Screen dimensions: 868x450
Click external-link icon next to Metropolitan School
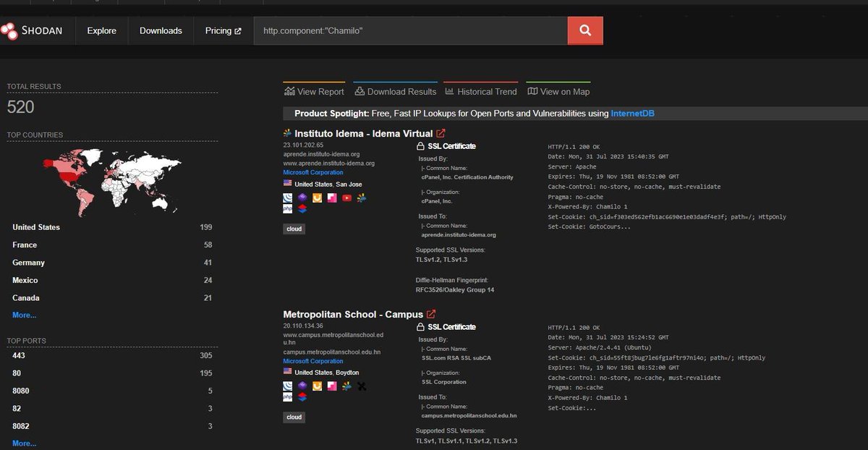[x=431, y=315]
